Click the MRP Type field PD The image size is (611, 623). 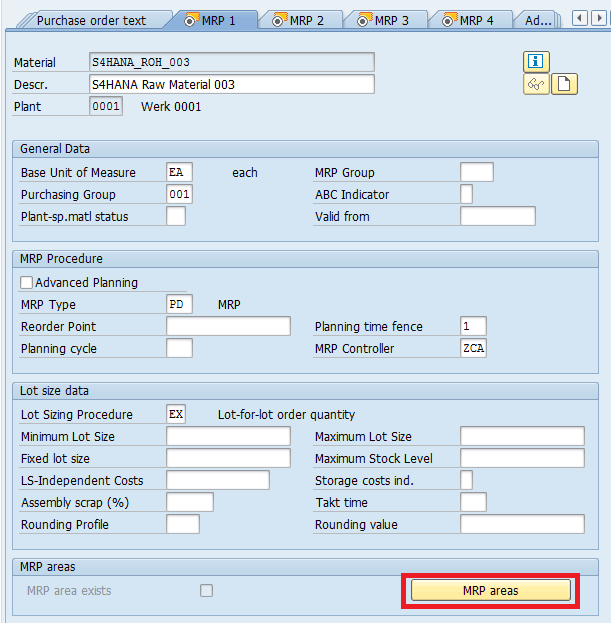(x=179, y=304)
